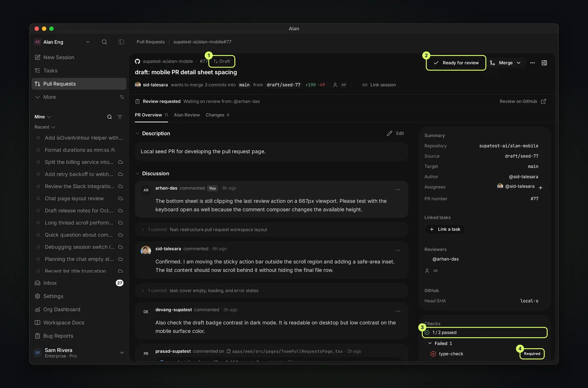Switch to the Changes tab
The image size is (588, 388).
[x=217, y=115]
